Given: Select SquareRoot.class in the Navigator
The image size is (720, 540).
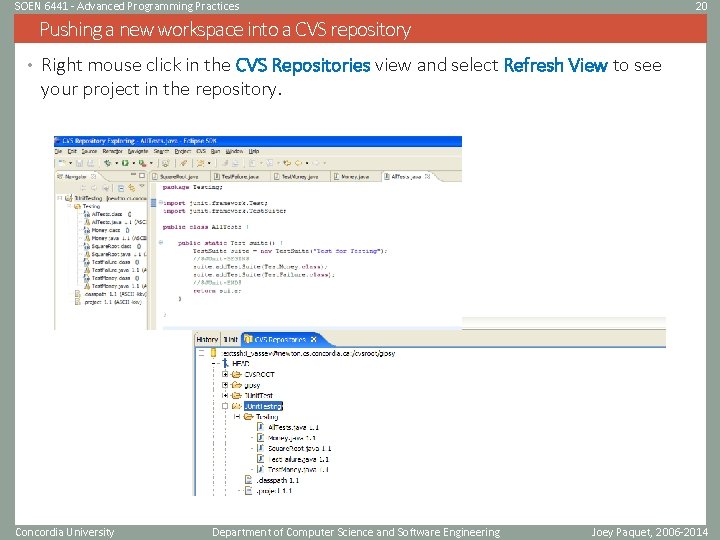Looking at the screenshot, I should tap(112, 246).
